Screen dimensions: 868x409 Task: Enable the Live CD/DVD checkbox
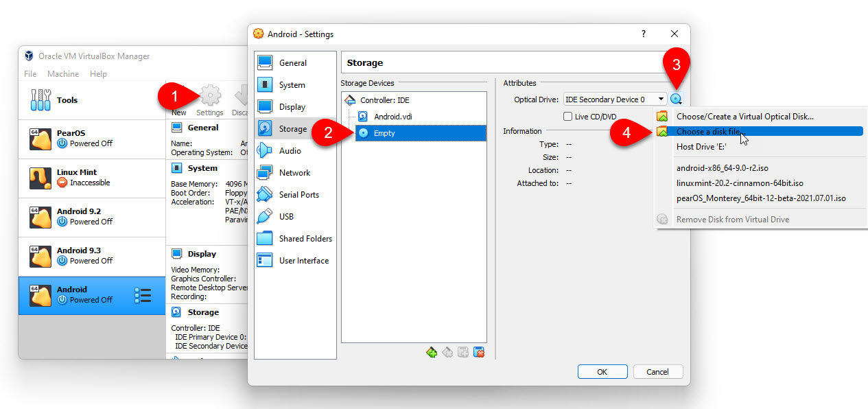tap(568, 117)
